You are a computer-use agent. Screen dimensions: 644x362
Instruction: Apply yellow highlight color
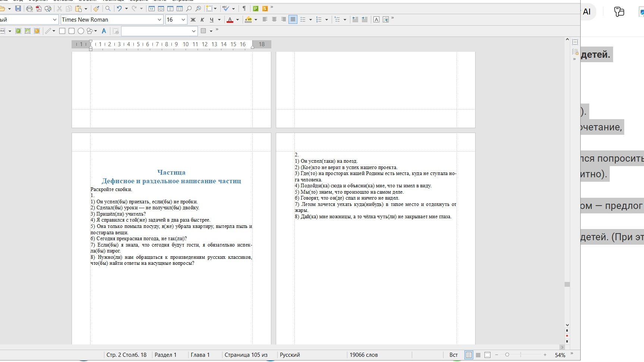click(248, 19)
